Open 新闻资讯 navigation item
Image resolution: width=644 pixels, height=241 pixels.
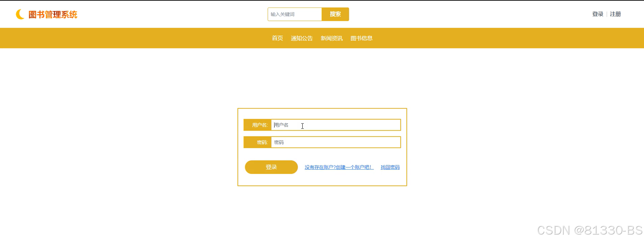tap(331, 38)
